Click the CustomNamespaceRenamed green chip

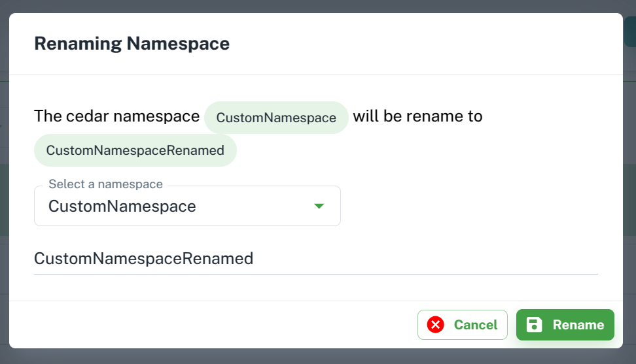tap(135, 150)
